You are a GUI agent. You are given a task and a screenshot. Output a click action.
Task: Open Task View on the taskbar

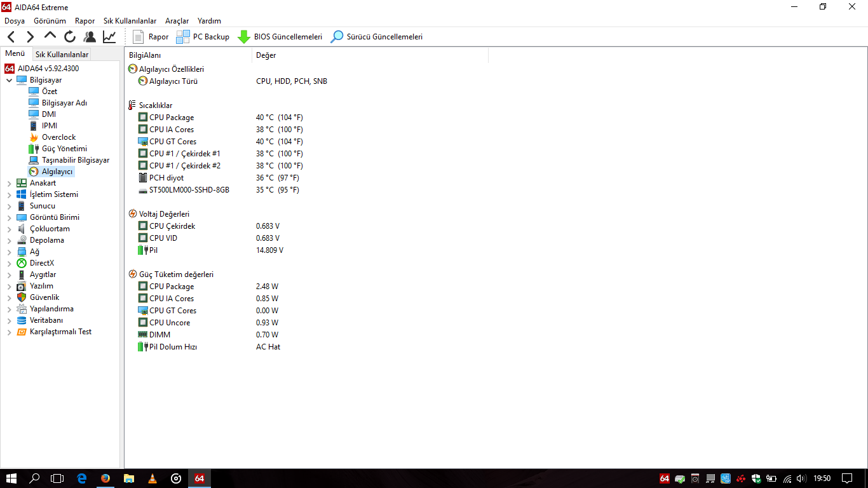click(x=57, y=478)
